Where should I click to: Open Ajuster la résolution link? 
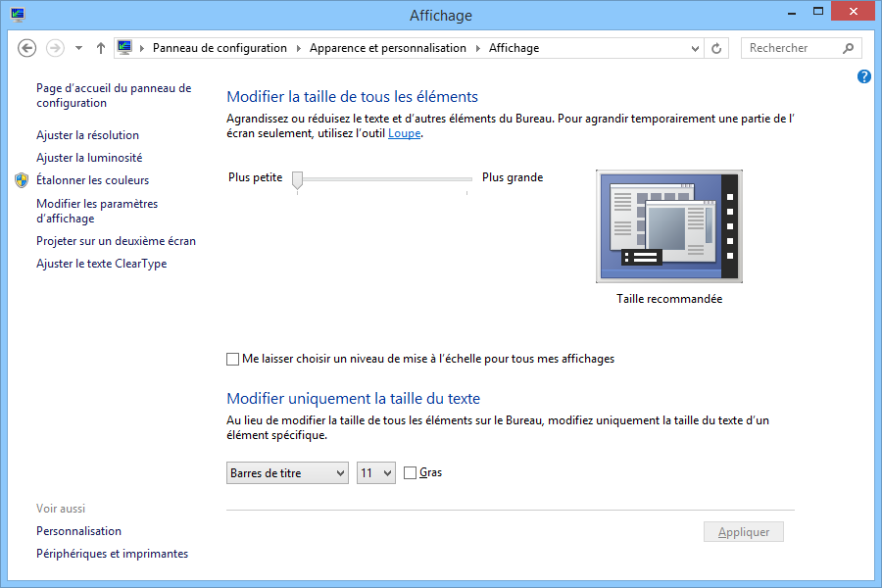88,135
